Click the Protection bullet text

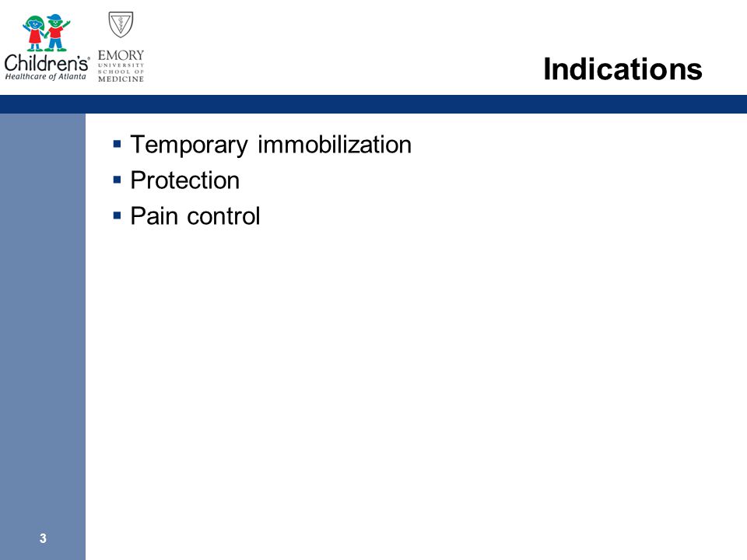(x=185, y=180)
